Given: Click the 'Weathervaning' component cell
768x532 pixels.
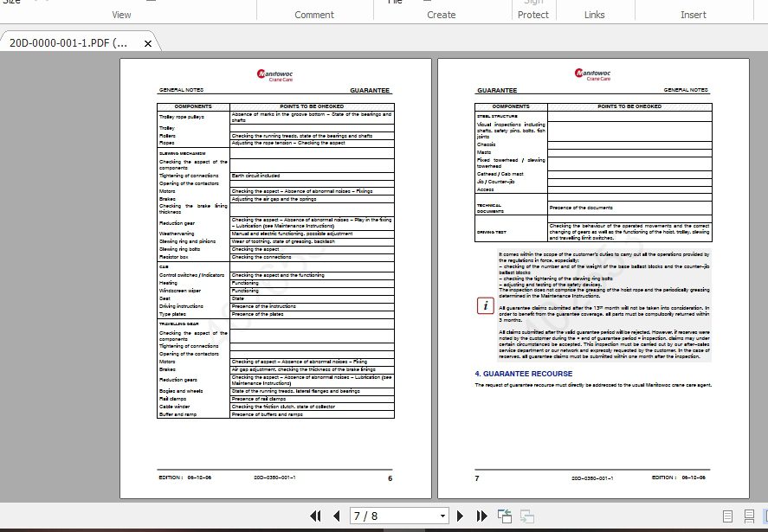Looking at the screenshot, I should [193, 234].
